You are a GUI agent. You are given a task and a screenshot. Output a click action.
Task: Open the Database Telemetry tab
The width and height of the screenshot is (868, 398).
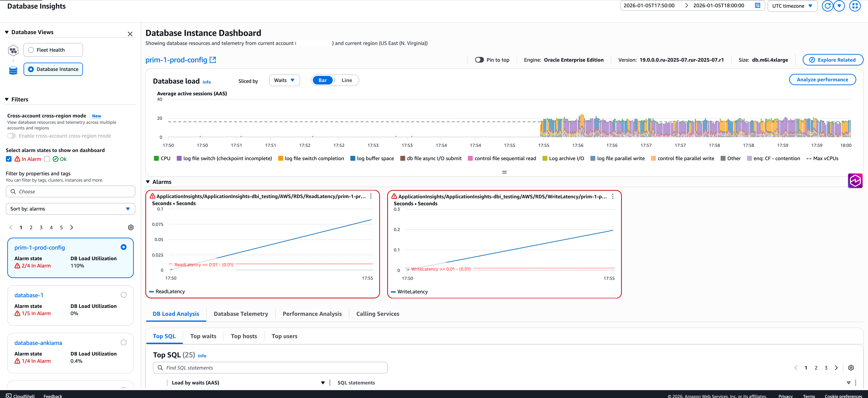coord(241,314)
